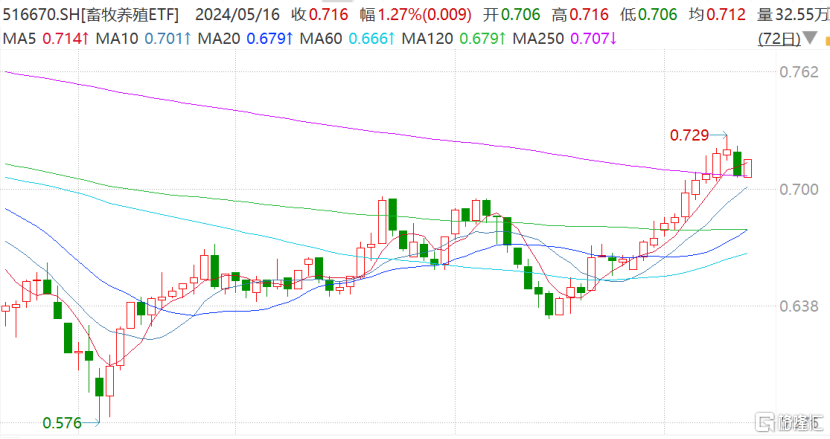Screen dimensions: 830x439
Task: Click the high price 高0.716
Action: coord(580,14)
